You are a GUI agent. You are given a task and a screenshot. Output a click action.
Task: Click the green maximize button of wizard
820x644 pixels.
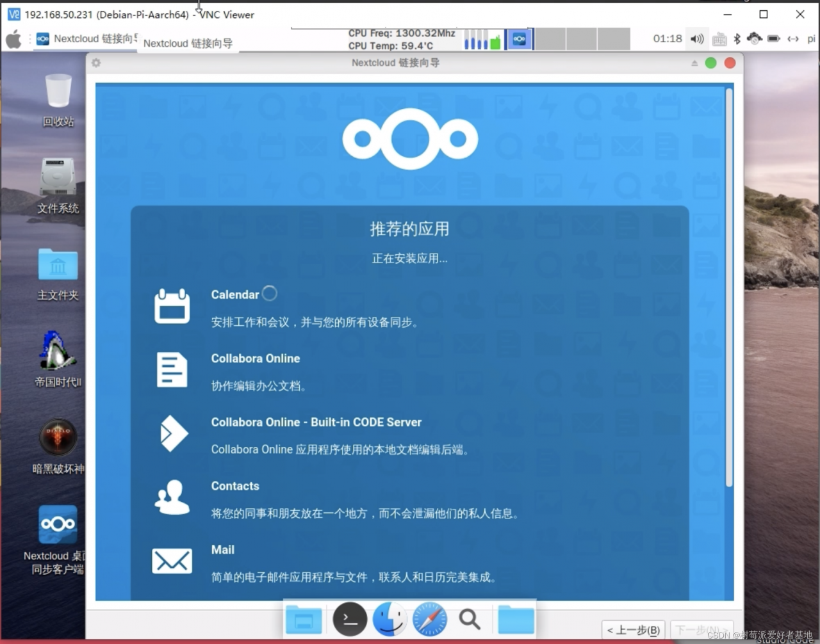(x=710, y=63)
